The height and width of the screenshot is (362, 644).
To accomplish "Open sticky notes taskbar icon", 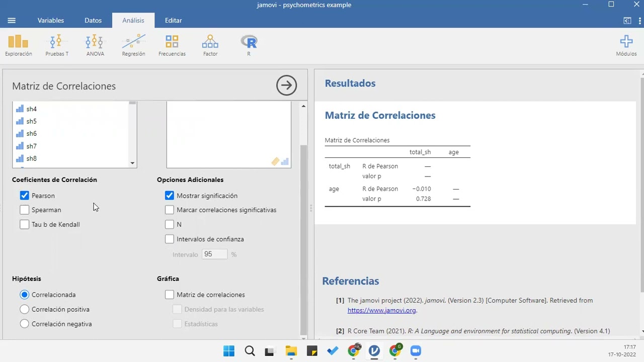I will click(x=312, y=350).
